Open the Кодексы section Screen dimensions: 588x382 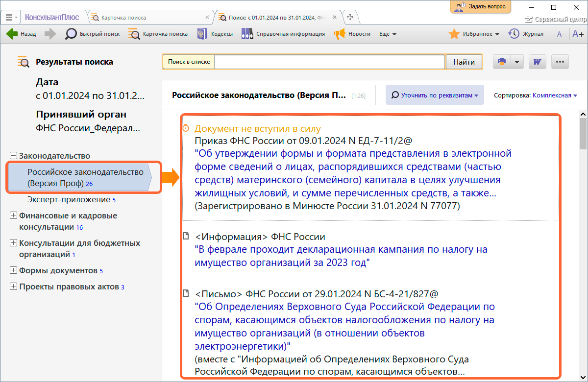(x=215, y=34)
